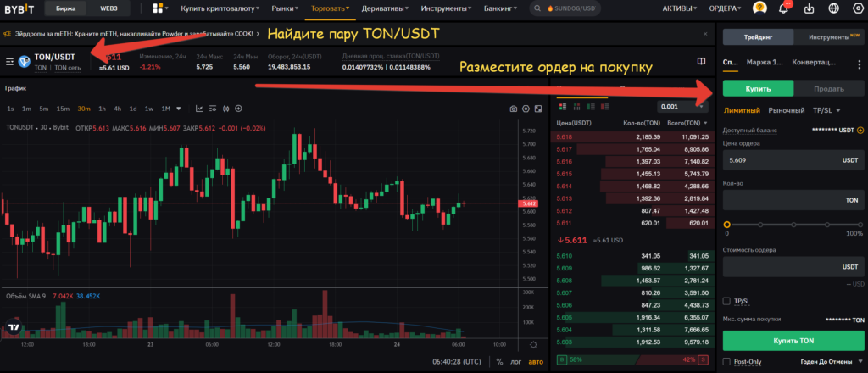Toggle auto scale on the chart
Viewport: 868px width, 373px height.
tap(536, 362)
